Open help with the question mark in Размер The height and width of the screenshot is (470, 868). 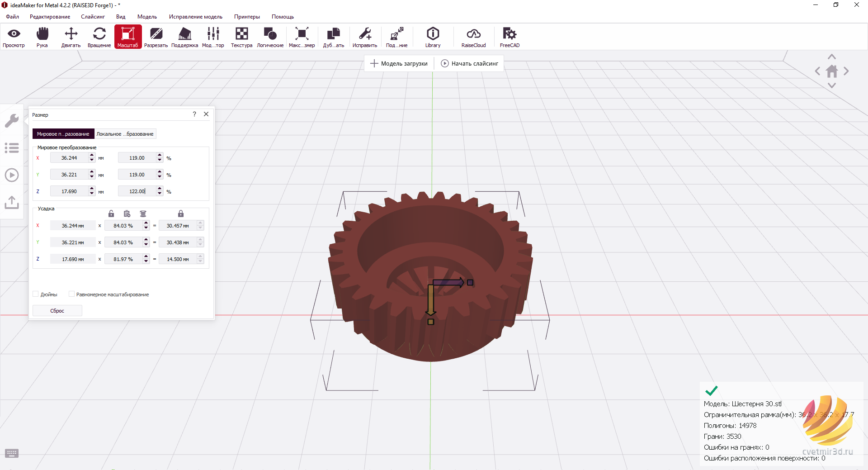pos(194,114)
